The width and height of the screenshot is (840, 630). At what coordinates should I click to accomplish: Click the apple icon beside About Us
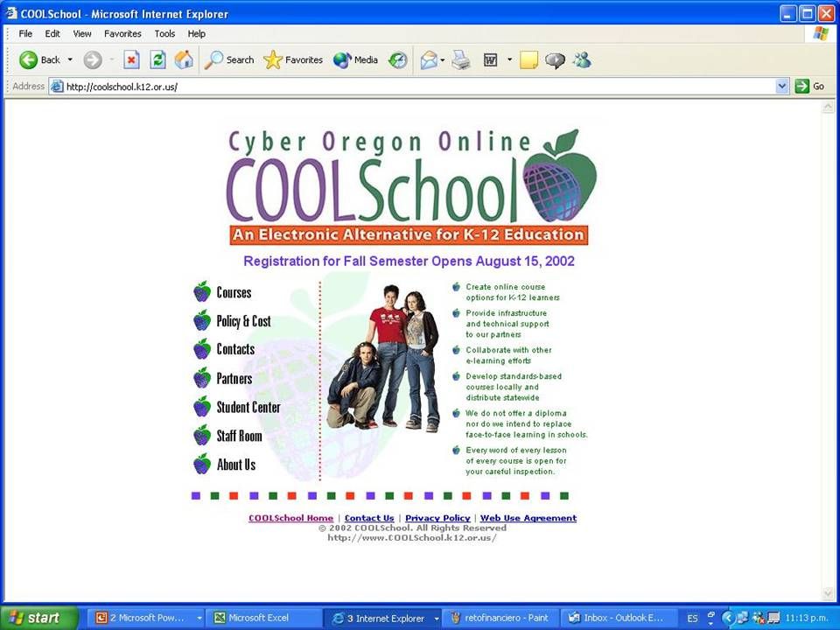pos(202,464)
